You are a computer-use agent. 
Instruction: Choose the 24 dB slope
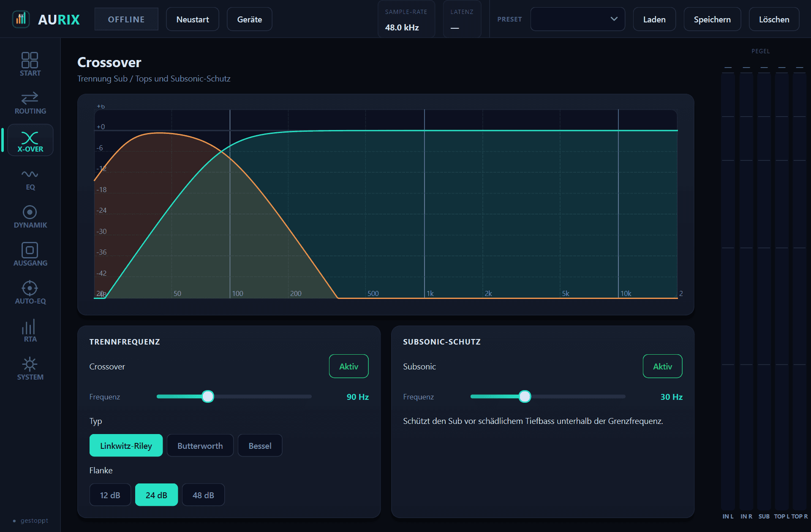pos(156,495)
